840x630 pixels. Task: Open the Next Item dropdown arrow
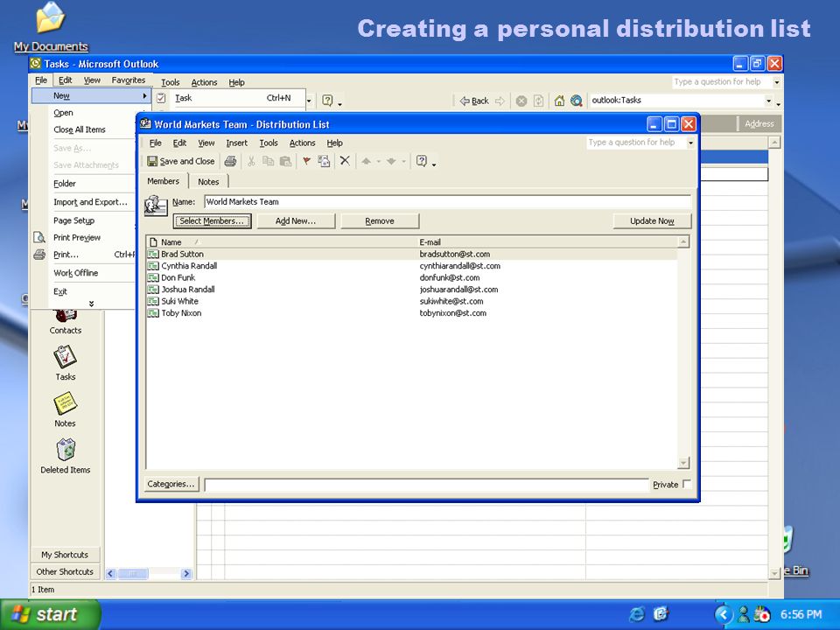coord(403,161)
